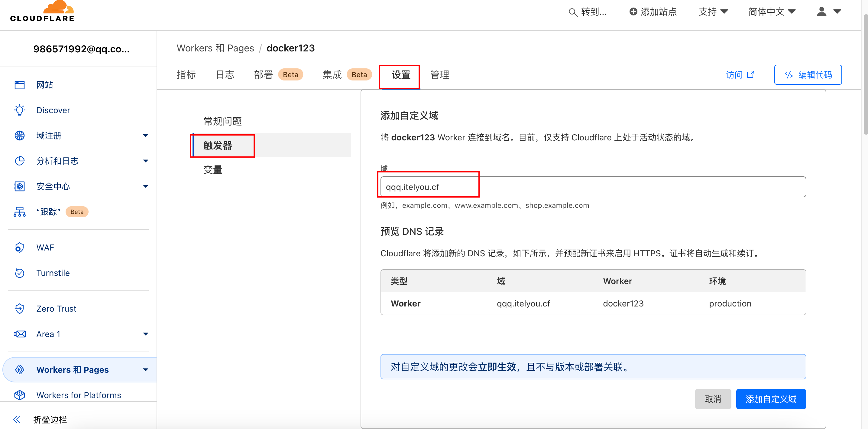
Task: Open the 转到 search field
Action: click(588, 11)
